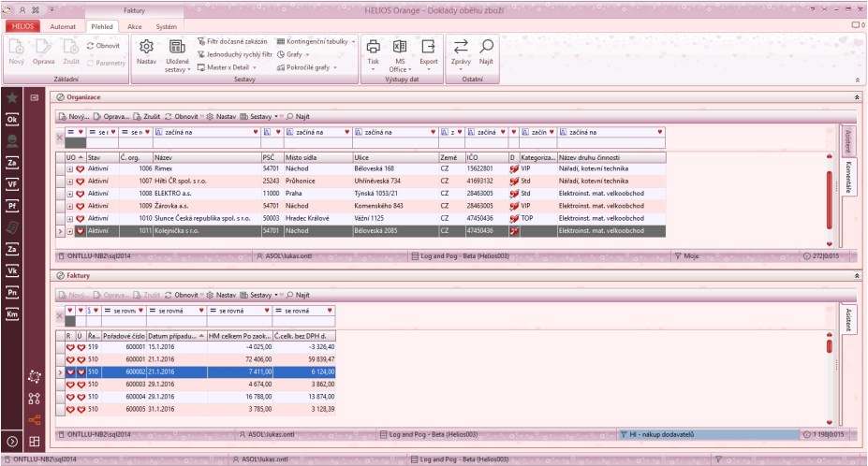Expand the Slunce Česká republika row
The width and height of the screenshot is (868, 466).
tap(69, 219)
